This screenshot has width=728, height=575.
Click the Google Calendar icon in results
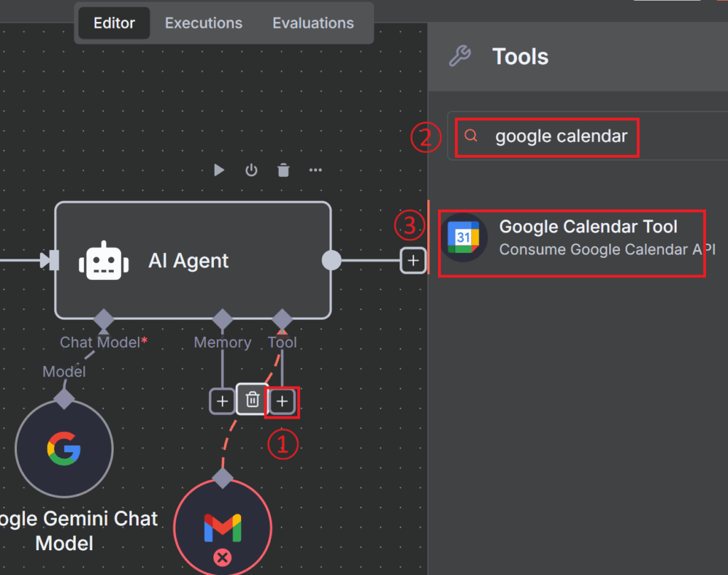coord(464,237)
